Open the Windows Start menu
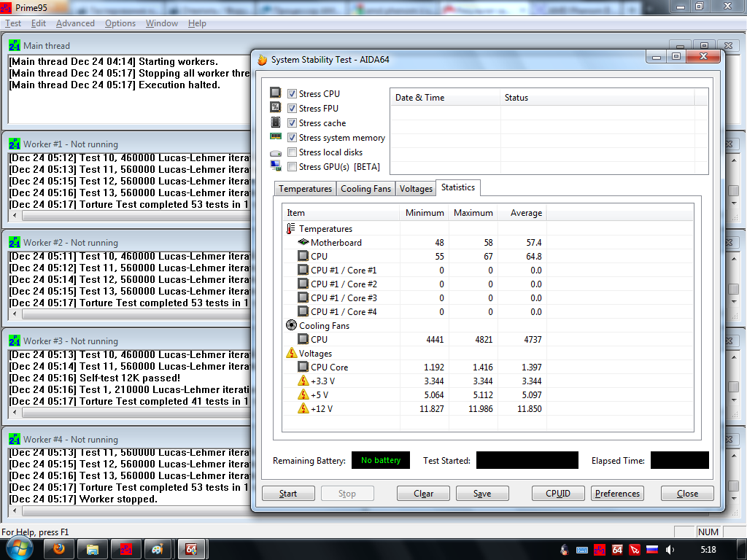This screenshot has width=747, height=560. 18,548
